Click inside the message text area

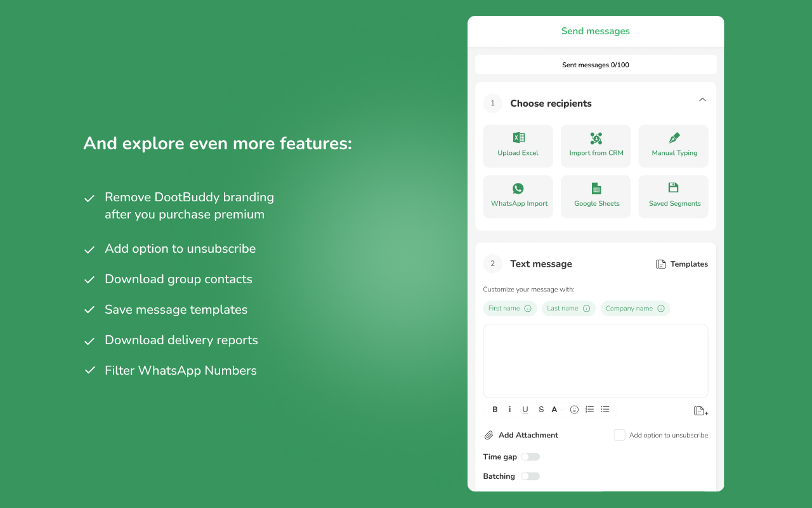(596, 361)
